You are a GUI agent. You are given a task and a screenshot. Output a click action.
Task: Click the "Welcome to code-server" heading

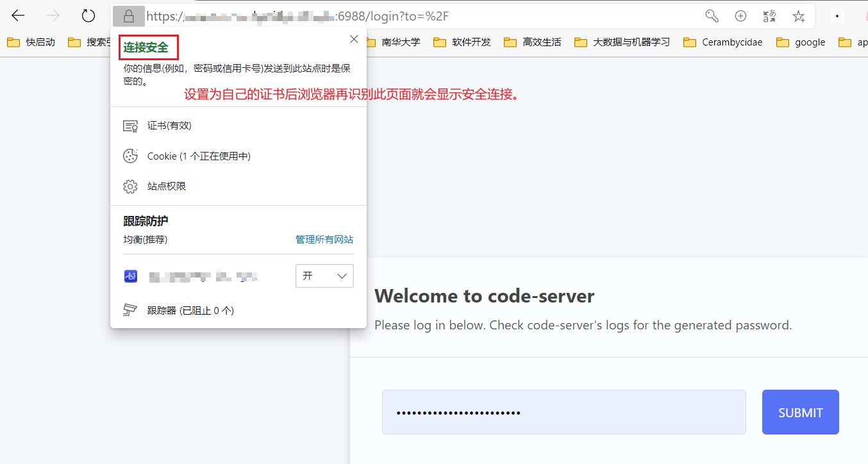coord(485,296)
